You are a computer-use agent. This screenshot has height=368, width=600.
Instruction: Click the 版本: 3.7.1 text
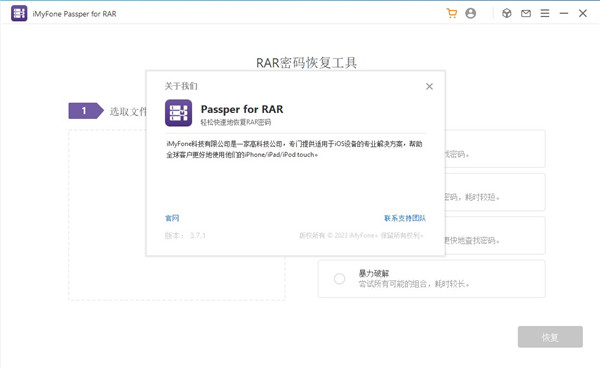(185, 235)
